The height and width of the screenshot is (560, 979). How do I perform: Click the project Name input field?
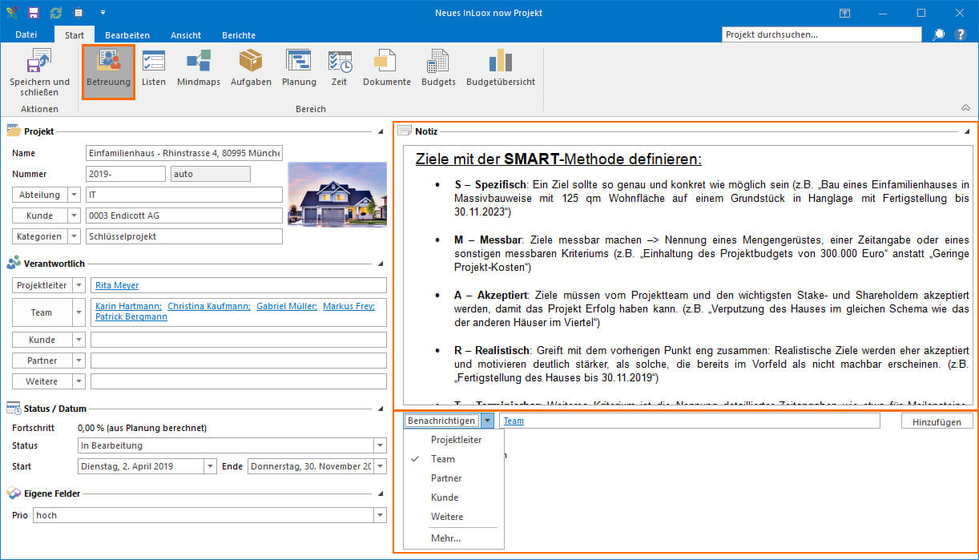184,153
